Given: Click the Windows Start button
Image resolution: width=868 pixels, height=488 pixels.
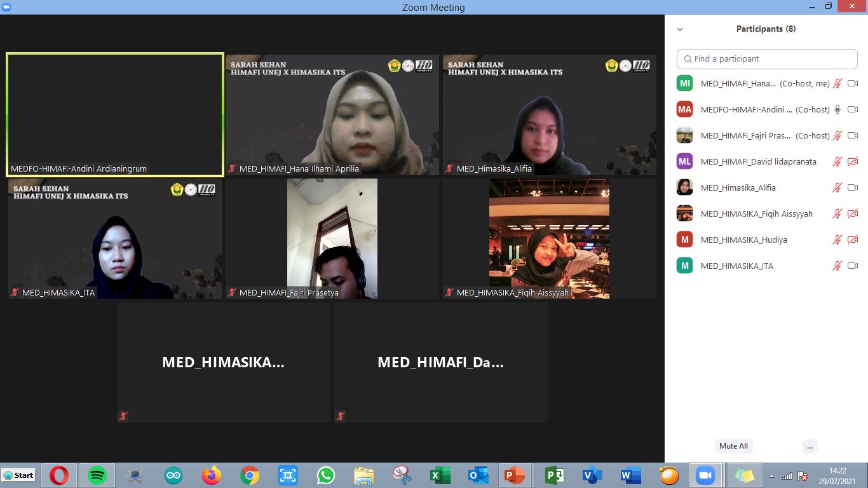Looking at the screenshot, I should [18, 475].
